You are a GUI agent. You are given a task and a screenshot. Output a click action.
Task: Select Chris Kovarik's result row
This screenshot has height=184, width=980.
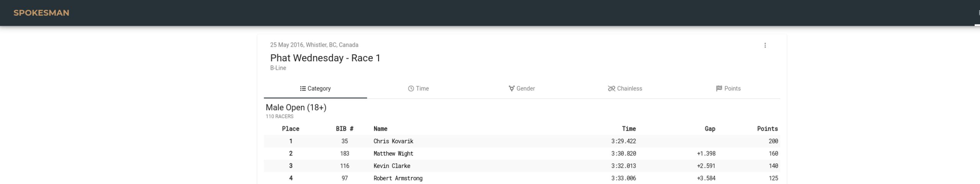pyautogui.click(x=522, y=141)
